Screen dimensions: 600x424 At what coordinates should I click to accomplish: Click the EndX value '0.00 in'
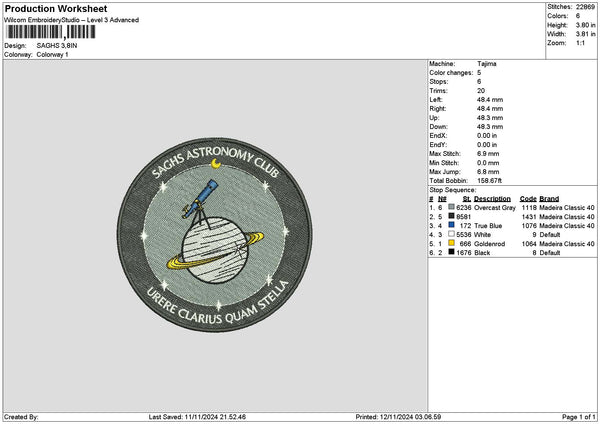coord(487,135)
